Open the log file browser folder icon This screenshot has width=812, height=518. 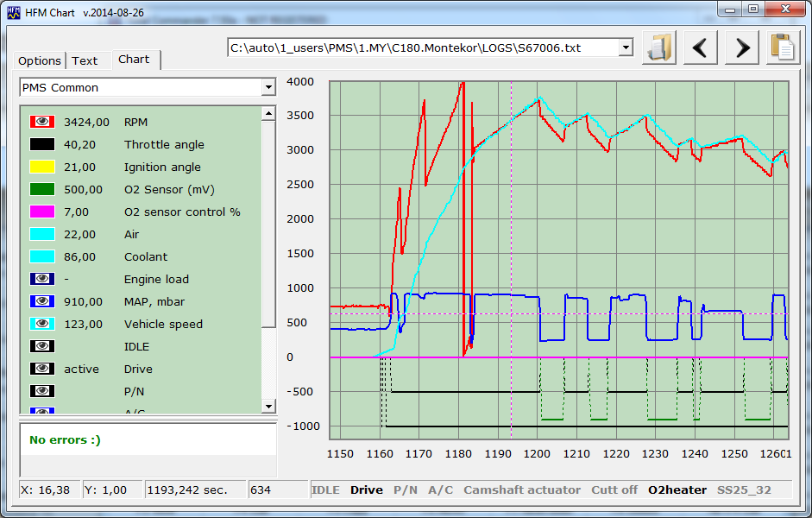pos(659,47)
